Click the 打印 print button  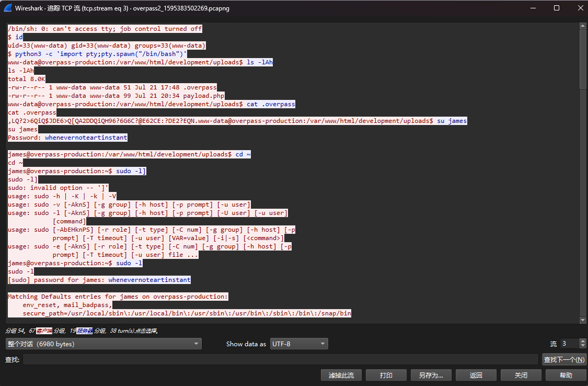[386, 375]
